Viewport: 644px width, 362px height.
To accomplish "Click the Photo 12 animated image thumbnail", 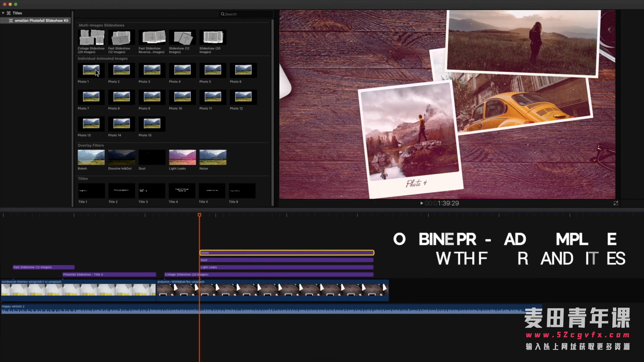I will coord(243,97).
